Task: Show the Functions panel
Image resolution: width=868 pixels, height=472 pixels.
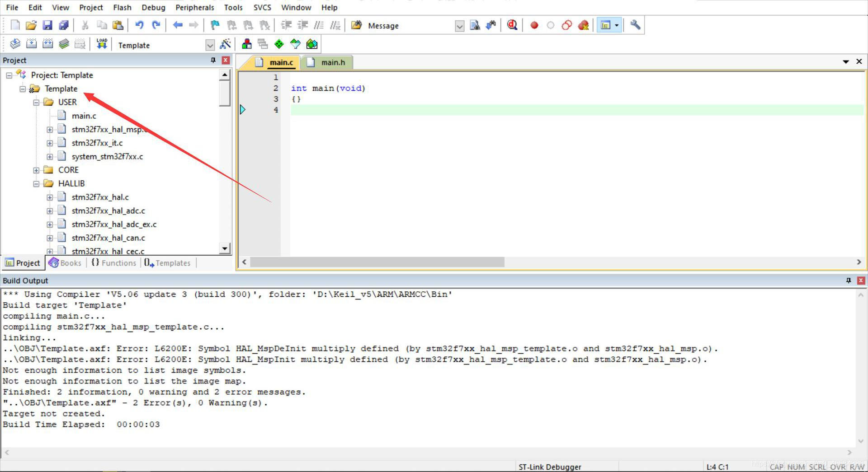Action: coord(113,262)
